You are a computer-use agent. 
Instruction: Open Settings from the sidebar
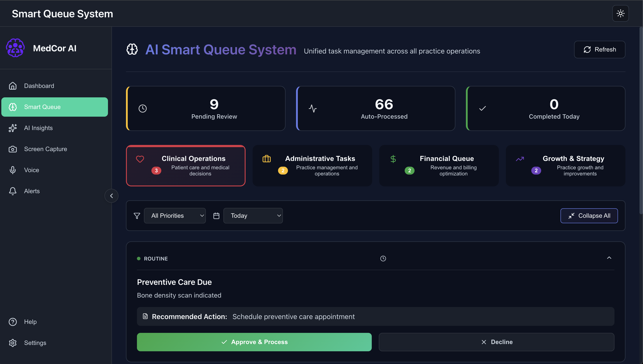pos(35,343)
